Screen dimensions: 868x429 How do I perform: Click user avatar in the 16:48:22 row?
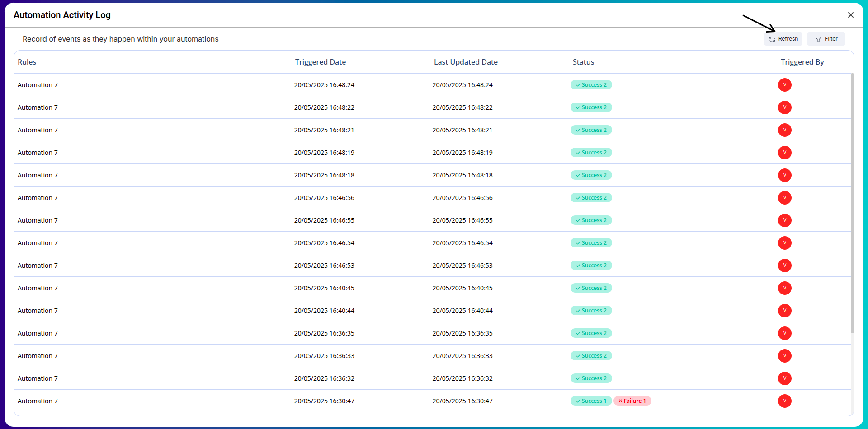pos(784,107)
